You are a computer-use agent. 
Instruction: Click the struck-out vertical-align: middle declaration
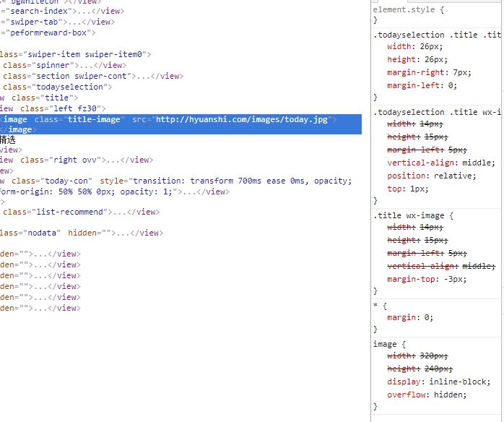click(x=441, y=266)
